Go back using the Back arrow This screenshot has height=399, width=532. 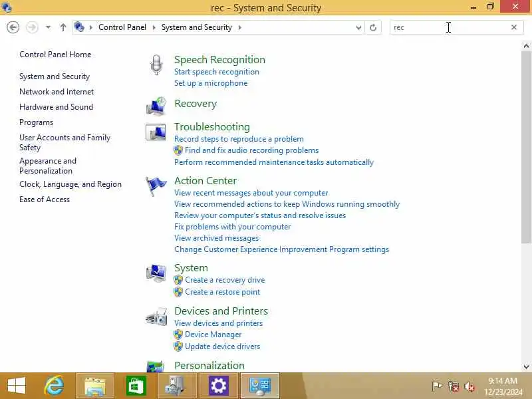[13, 27]
